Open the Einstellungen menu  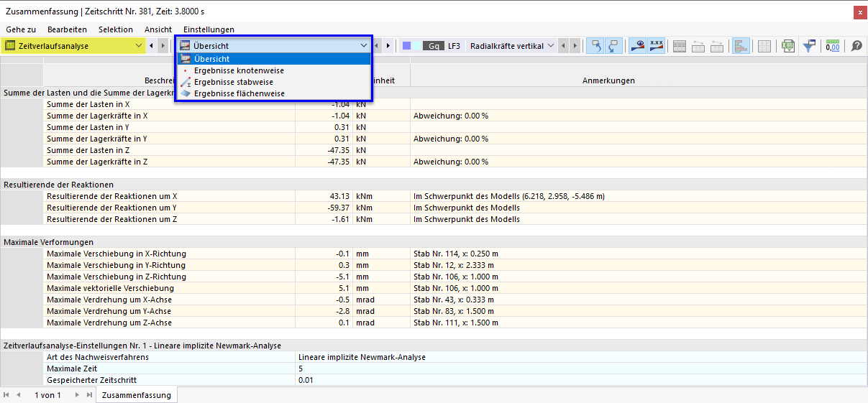(209, 29)
